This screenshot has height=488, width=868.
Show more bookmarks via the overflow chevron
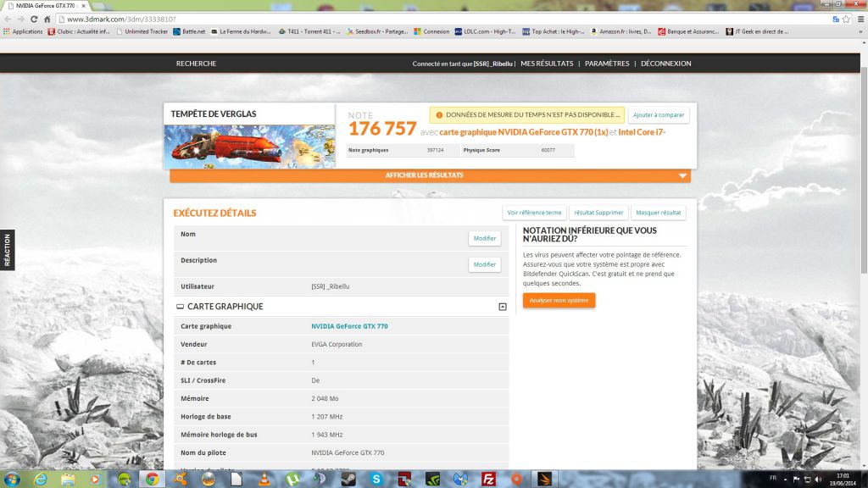860,31
